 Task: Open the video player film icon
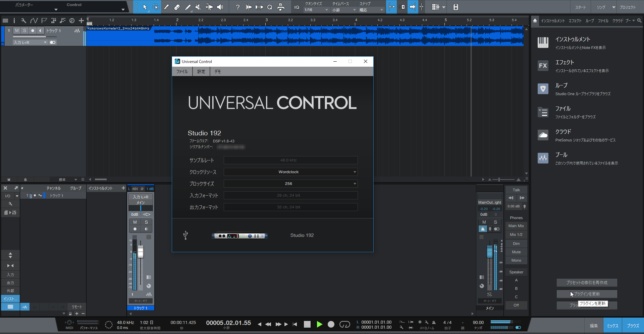(456, 7)
